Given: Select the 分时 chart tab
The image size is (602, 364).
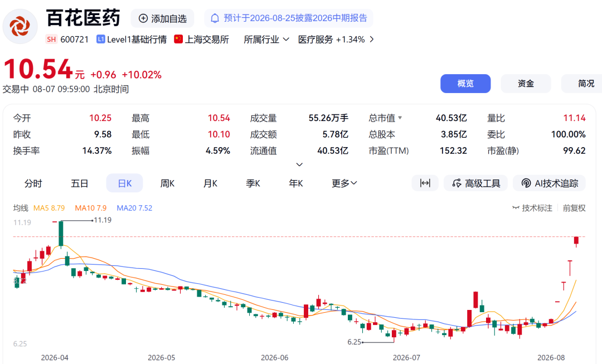Looking at the screenshot, I should [33, 183].
